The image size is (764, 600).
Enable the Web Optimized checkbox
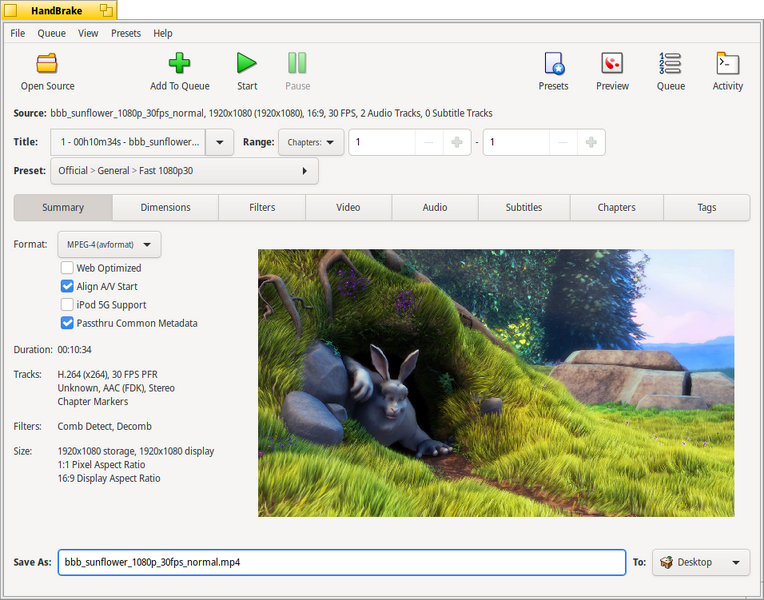(67, 268)
